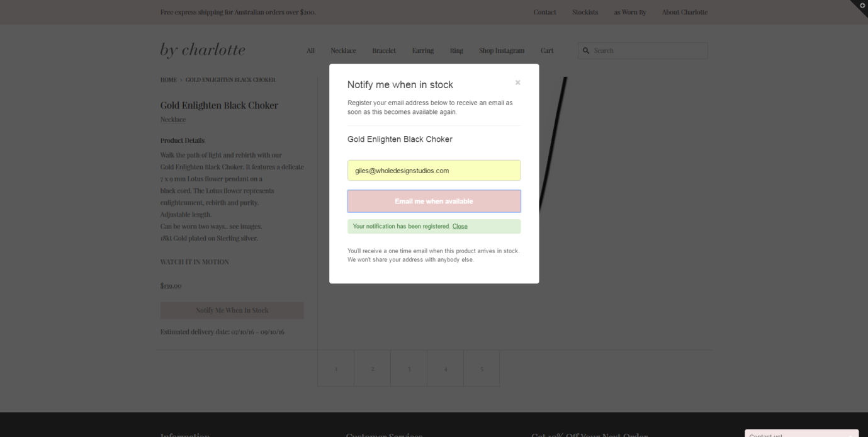Viewport: 868px width, 437px height.
Task: Close the notify modal with X icon
Action: pos(517,82)
